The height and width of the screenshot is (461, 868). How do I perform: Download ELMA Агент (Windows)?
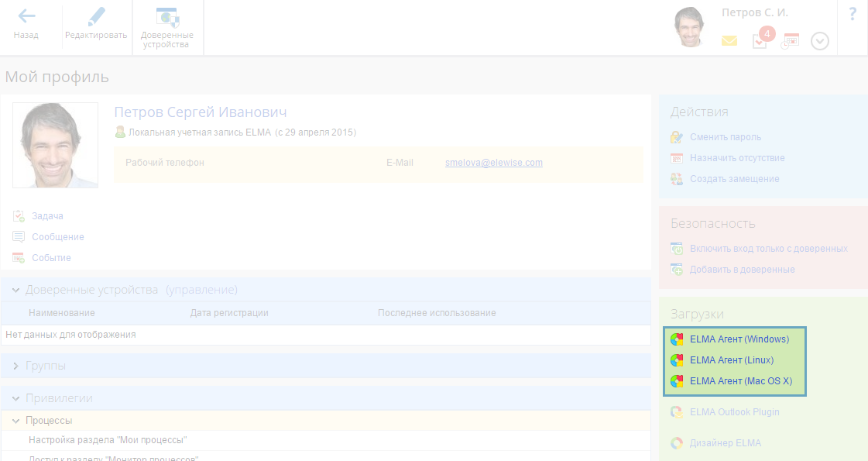coord(739,339)
